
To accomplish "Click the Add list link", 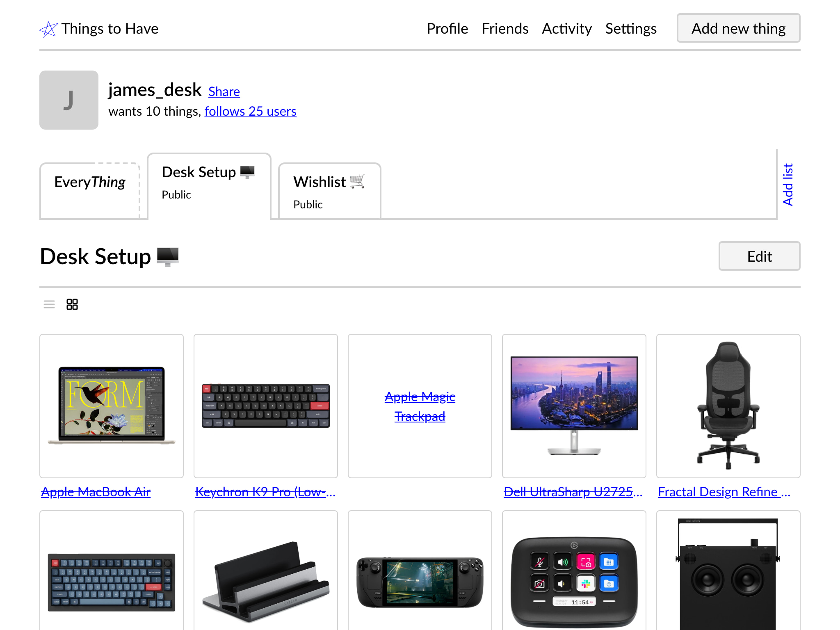I will (788, 185).
